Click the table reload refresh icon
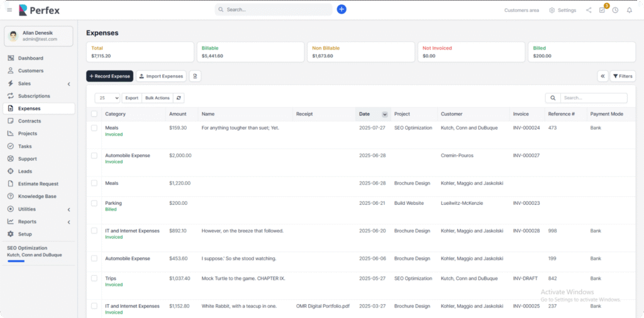644x318 pixels. [x=179, y=98]
